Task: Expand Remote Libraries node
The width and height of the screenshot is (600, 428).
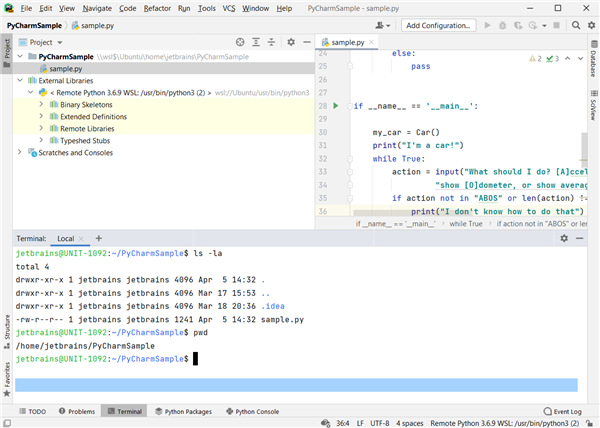Action: 41,128
